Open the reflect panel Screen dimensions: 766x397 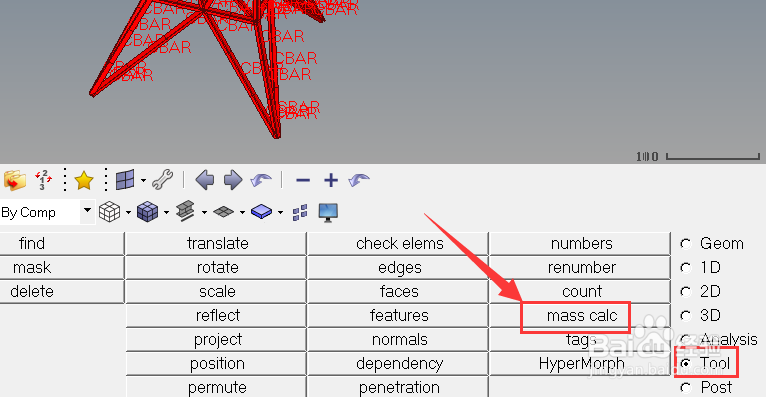(x=216, y=315)
